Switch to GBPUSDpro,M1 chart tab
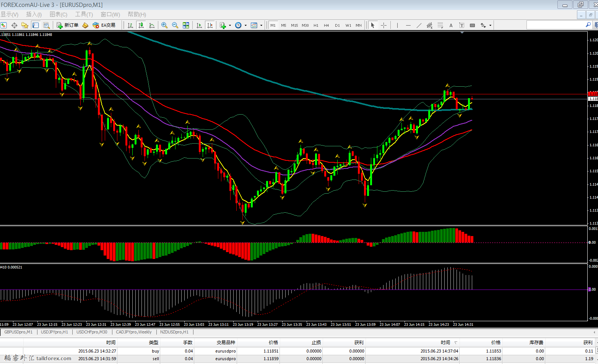 [18, 332]
